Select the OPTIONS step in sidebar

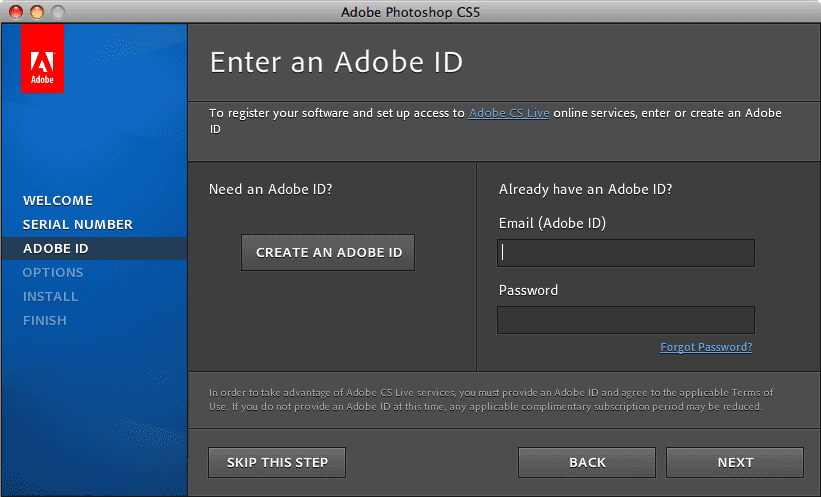point(53,273)
